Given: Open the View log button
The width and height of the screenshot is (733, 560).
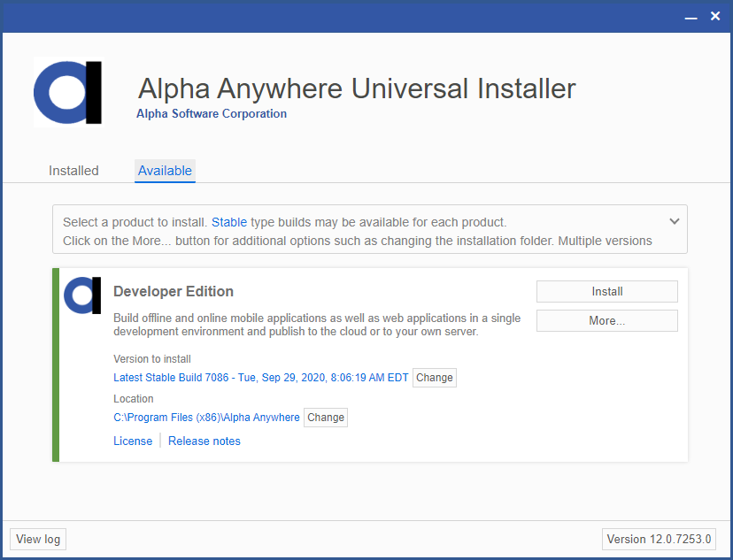Looking at the screenshot, I should pos(38,539).
